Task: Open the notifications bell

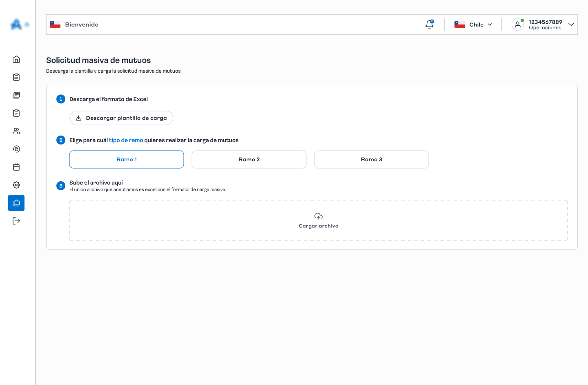Action: 429,24
